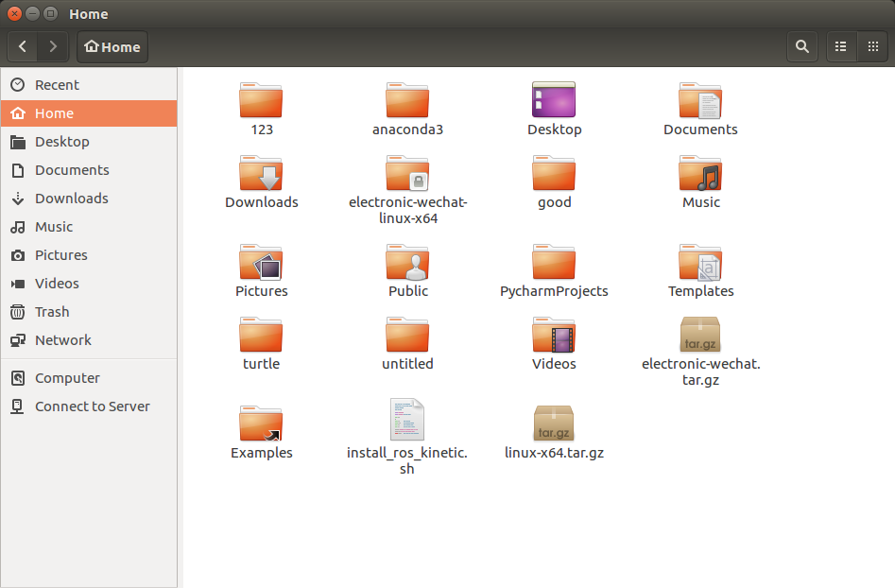Select Network in the sidebar

[63, 339]
